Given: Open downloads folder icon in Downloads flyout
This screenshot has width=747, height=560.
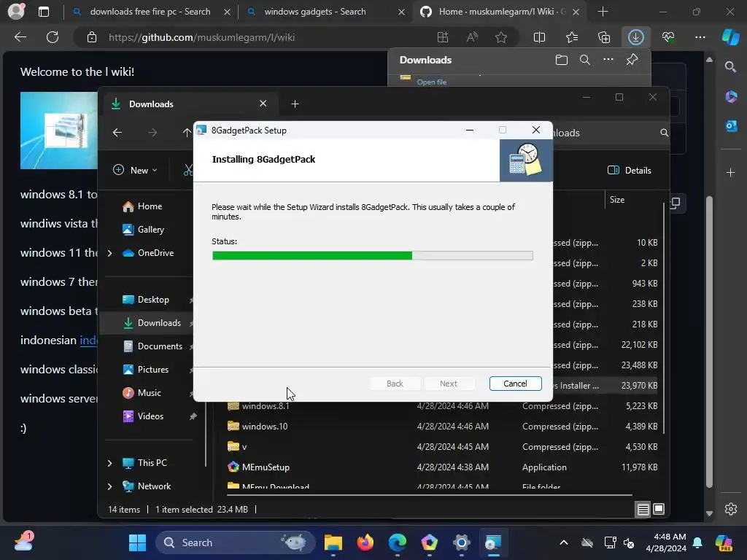Looking at the screenshot, I should click(562, 60).
